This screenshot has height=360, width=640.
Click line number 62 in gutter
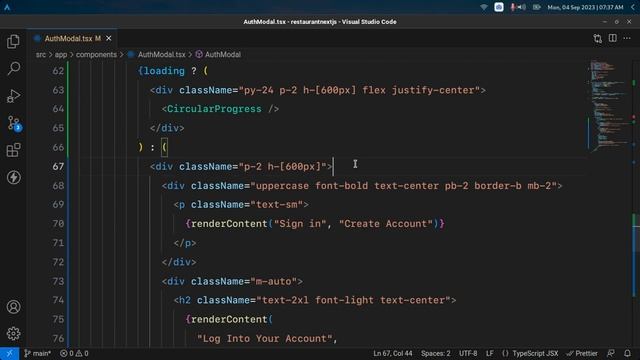pyautogui.click(x=58, y=71)
